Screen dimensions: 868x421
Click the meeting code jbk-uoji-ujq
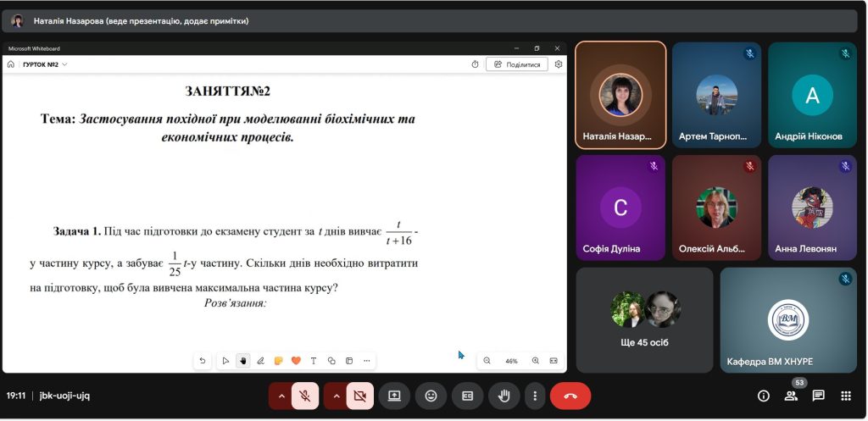[64, 396]
